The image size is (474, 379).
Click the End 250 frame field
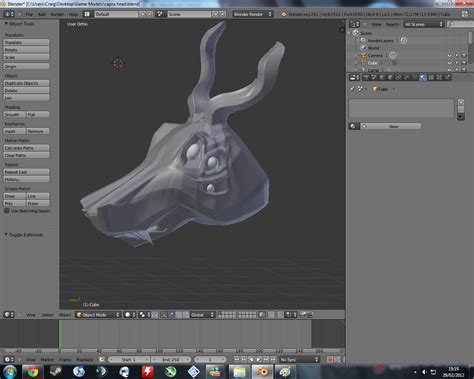(x=171, y=359)
